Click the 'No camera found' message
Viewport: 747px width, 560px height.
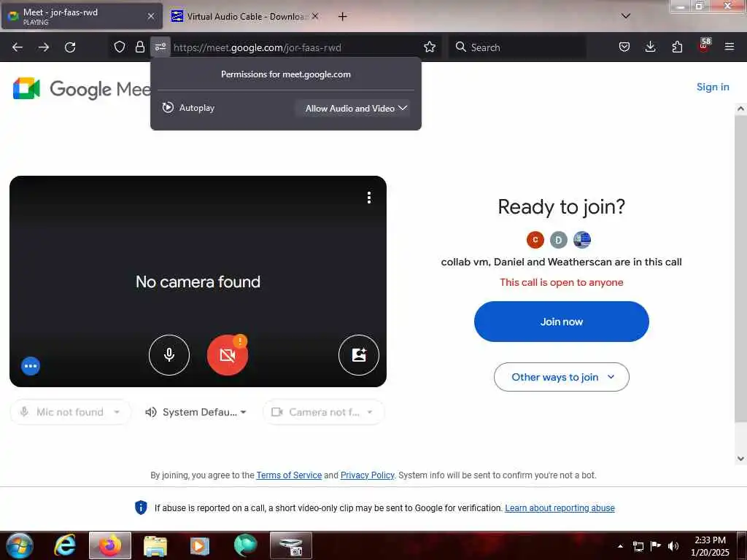tap(198, 281)
